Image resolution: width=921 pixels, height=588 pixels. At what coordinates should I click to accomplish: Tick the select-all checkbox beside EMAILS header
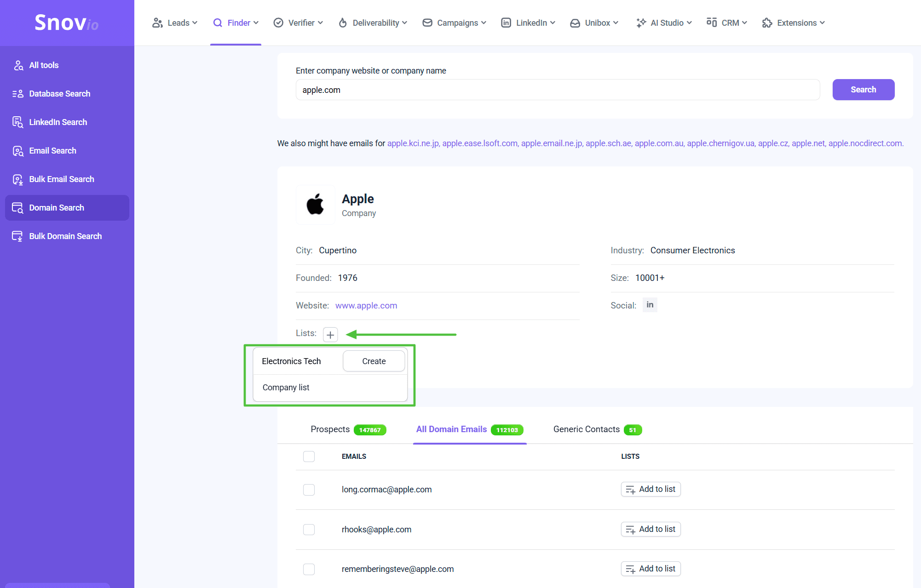[309, 457]
